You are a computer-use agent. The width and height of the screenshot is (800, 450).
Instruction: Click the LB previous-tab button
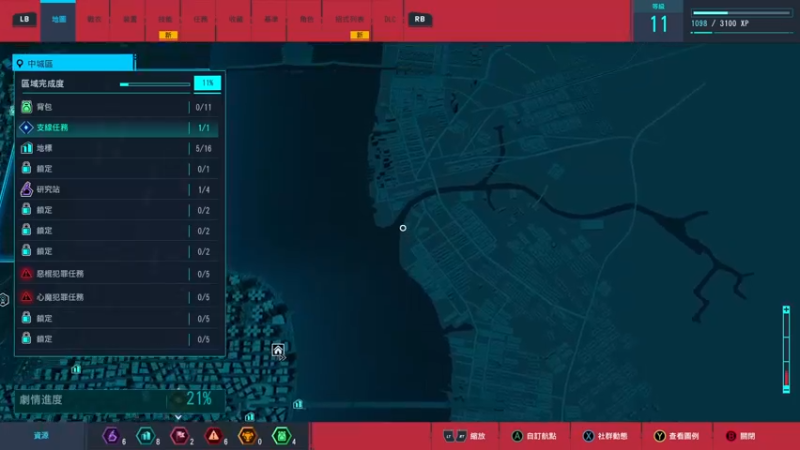[24, 19]
